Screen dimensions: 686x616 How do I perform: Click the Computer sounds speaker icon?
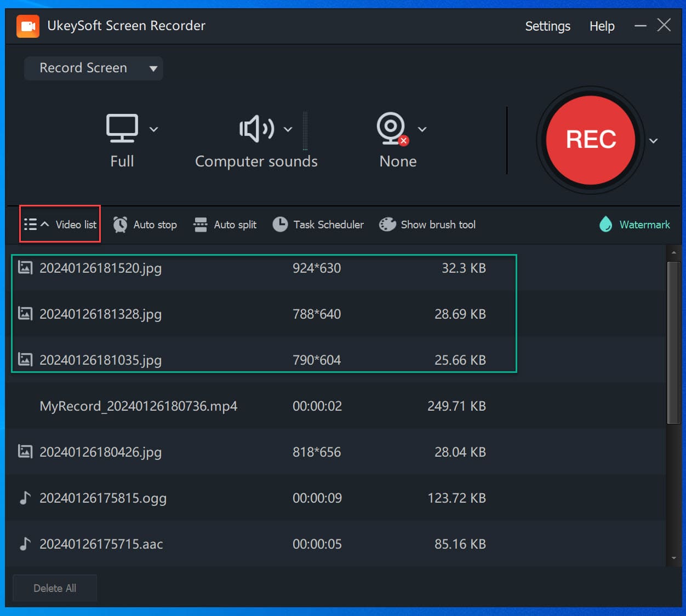pos(257,129)
